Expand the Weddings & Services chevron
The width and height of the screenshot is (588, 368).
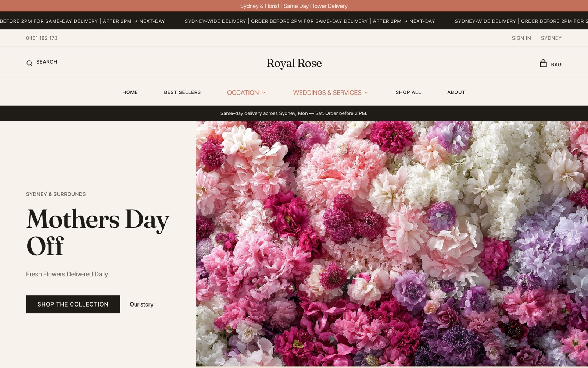pyautogui.click(x=366, y=93)
